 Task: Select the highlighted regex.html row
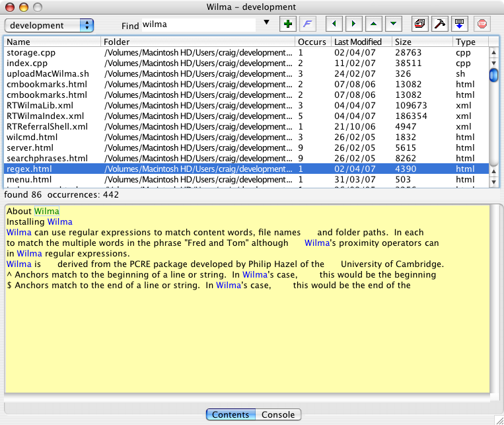(x=246, y=169)
